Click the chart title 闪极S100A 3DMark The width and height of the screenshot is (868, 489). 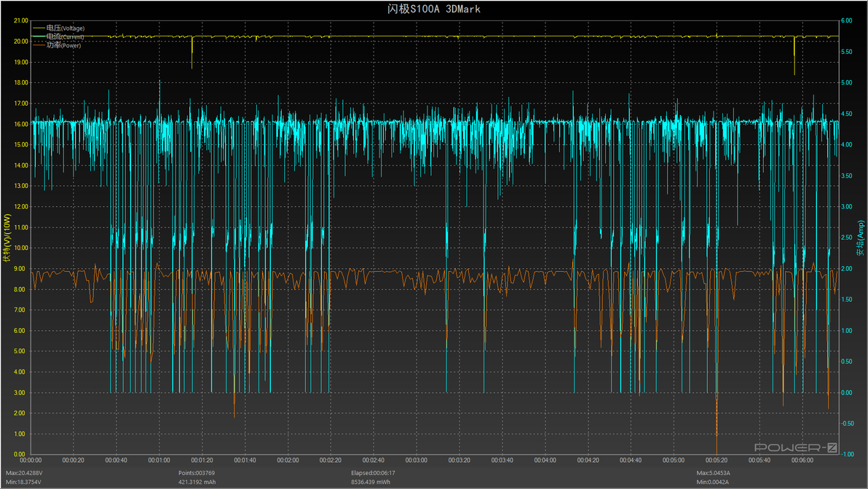click(433, 9)
